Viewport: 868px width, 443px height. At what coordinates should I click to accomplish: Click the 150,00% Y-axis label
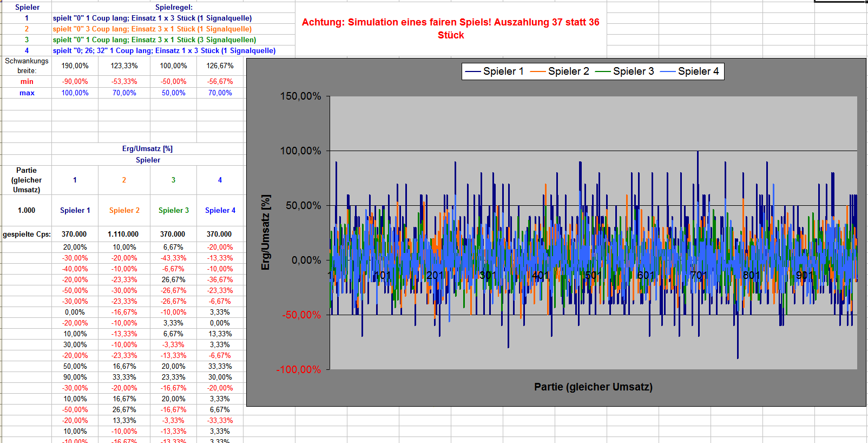coord(300,96)
